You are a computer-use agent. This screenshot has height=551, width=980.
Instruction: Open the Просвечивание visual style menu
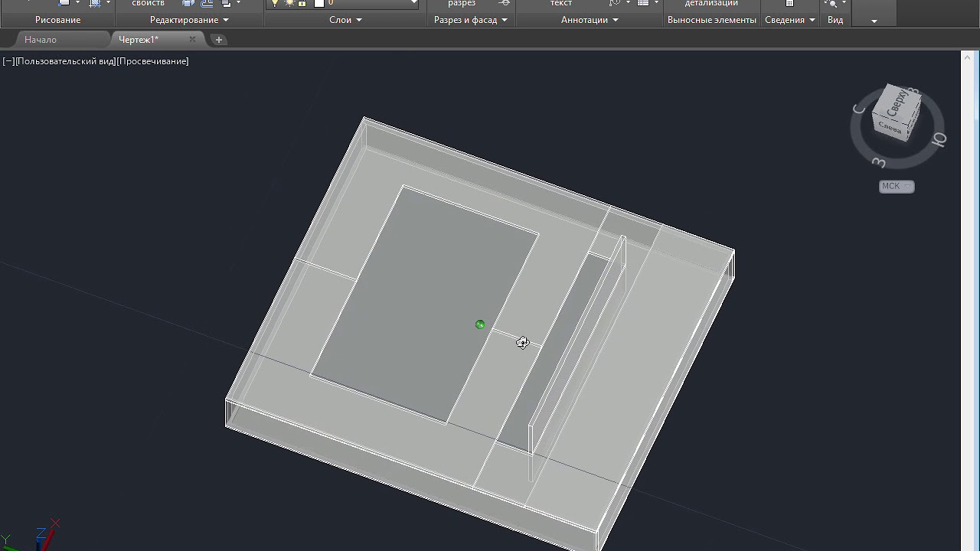point(152,61)
